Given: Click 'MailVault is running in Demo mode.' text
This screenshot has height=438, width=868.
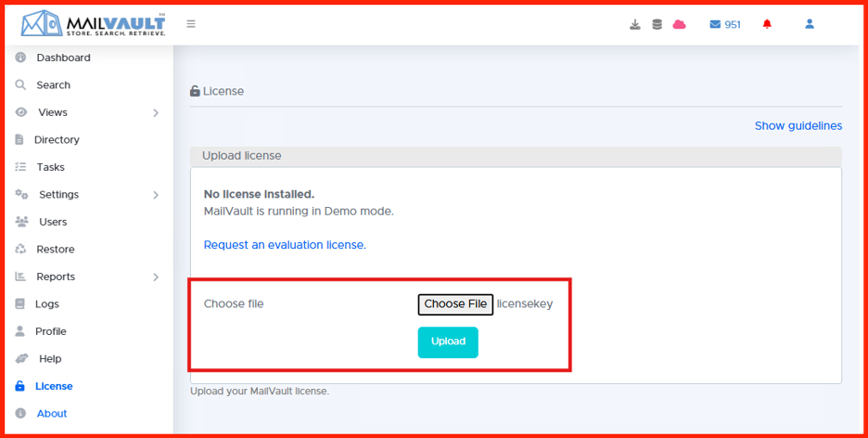Looking at the screenshot, I should tap(299, 211).
